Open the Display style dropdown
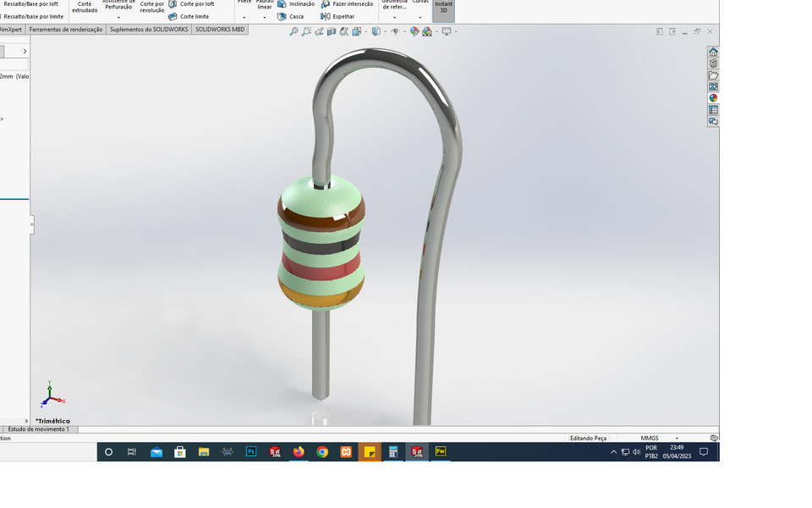The height and width of the screenshot is (508, 812). coord(385,31)
